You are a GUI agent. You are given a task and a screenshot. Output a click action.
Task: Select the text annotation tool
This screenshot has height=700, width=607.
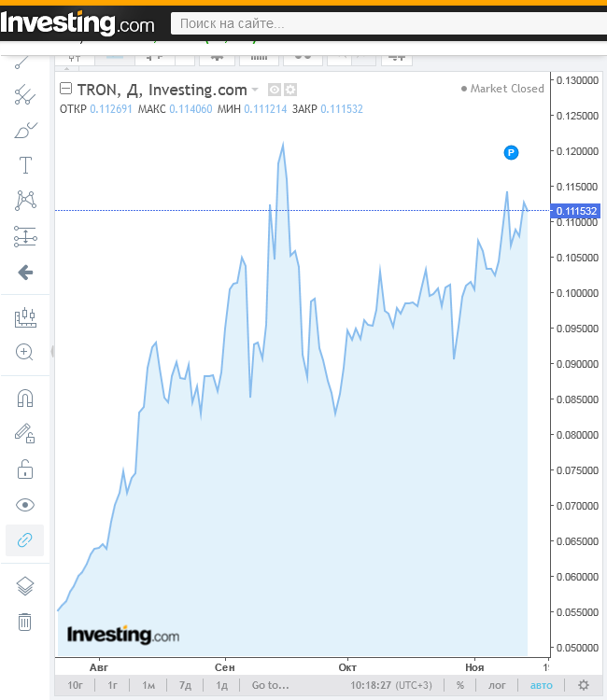point(25,165)
